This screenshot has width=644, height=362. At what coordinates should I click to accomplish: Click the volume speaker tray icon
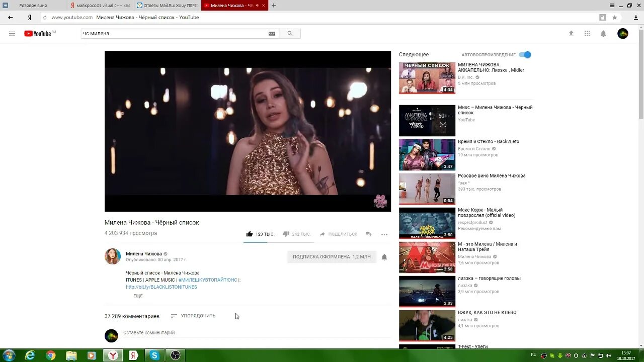[608, 355]
